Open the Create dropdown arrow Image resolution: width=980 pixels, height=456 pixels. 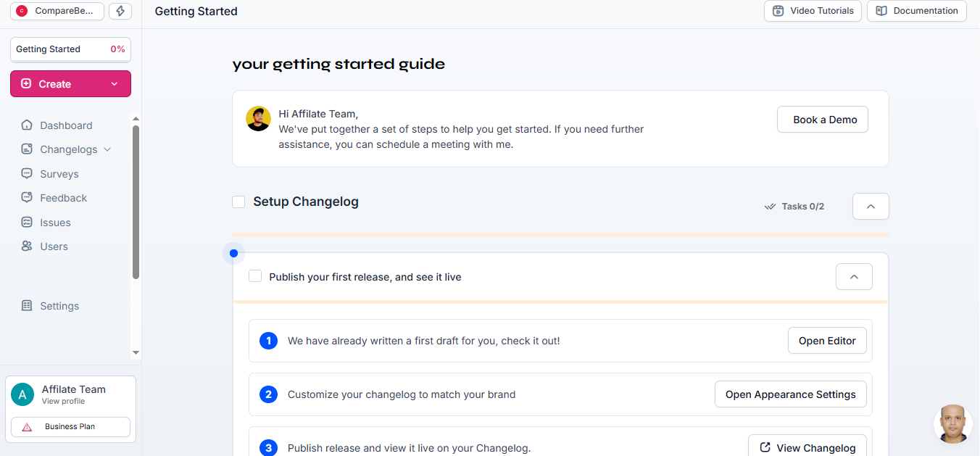114,84
